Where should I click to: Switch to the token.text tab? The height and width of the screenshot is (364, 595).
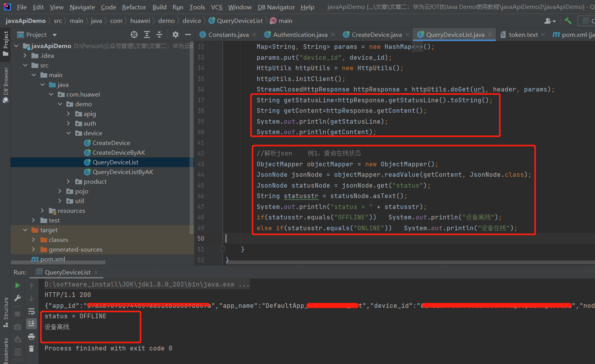point(523,35)
